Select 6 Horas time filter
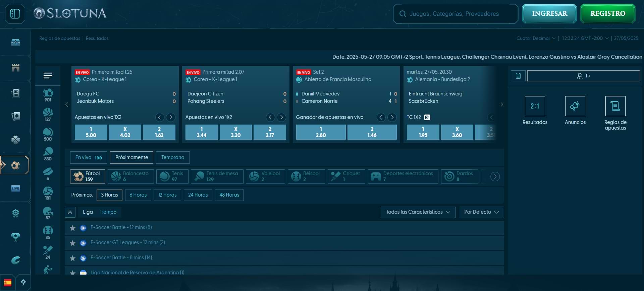 coord(138,195)
